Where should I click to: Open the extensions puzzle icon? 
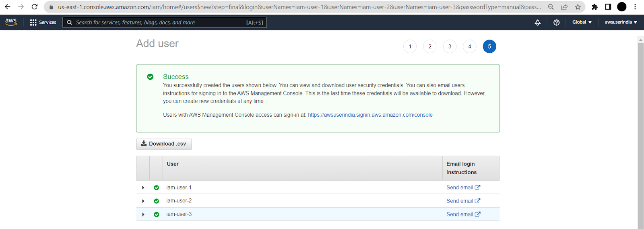594,7
